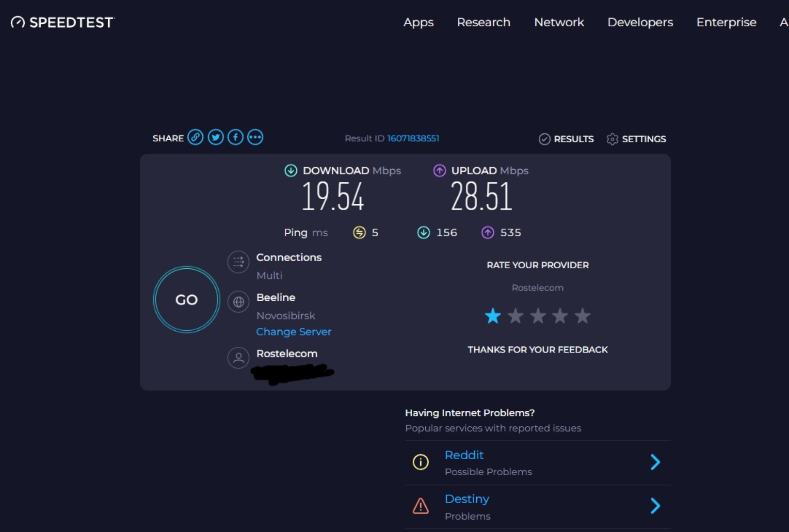Share result on Twitter
The image size is (789, 532).
click(x=216, y=137)
